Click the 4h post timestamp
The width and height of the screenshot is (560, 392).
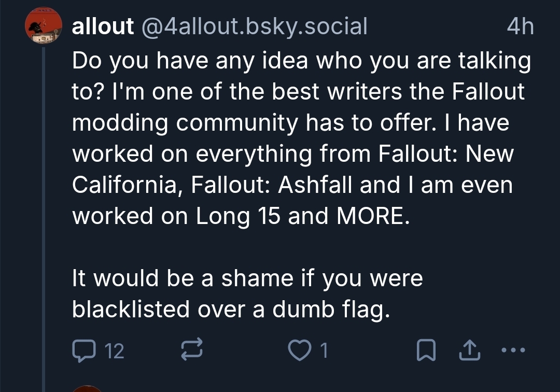(520, 26)
